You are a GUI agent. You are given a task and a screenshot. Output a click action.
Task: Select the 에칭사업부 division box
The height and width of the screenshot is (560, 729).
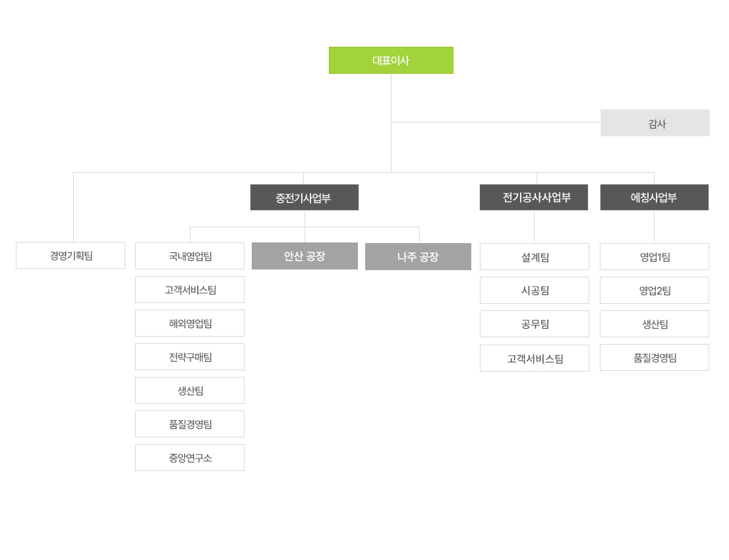[x=654, y=198]
